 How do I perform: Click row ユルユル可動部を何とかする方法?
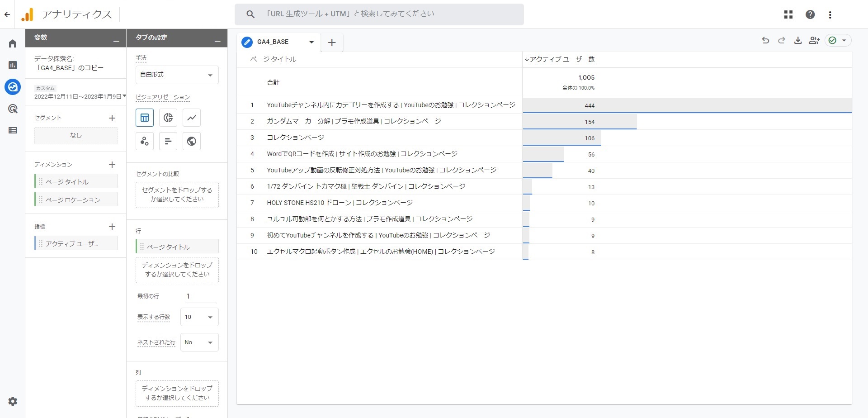[370, 219]
